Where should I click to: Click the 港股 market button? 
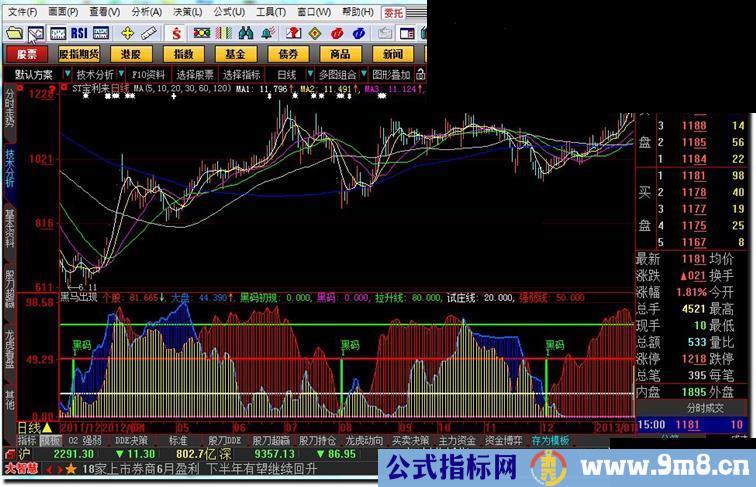click(x=130, y=54)
